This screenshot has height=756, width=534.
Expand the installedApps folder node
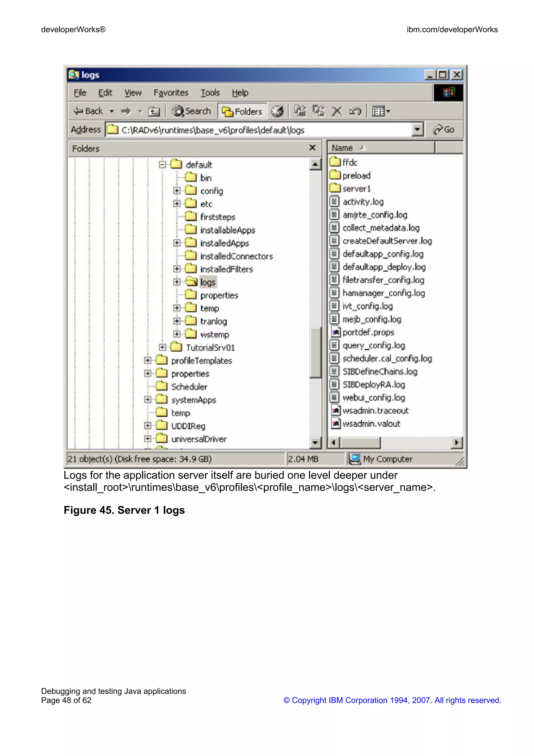[x=177, y=243]
